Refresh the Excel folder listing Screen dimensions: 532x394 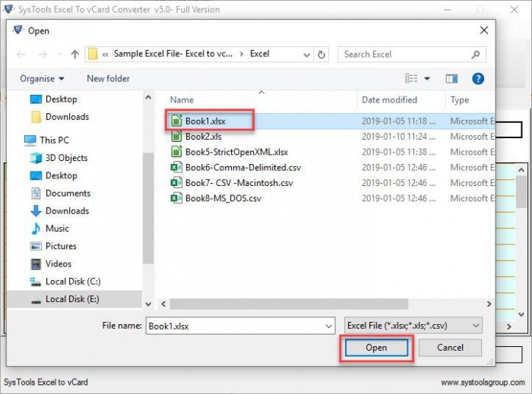pos(321,54)
